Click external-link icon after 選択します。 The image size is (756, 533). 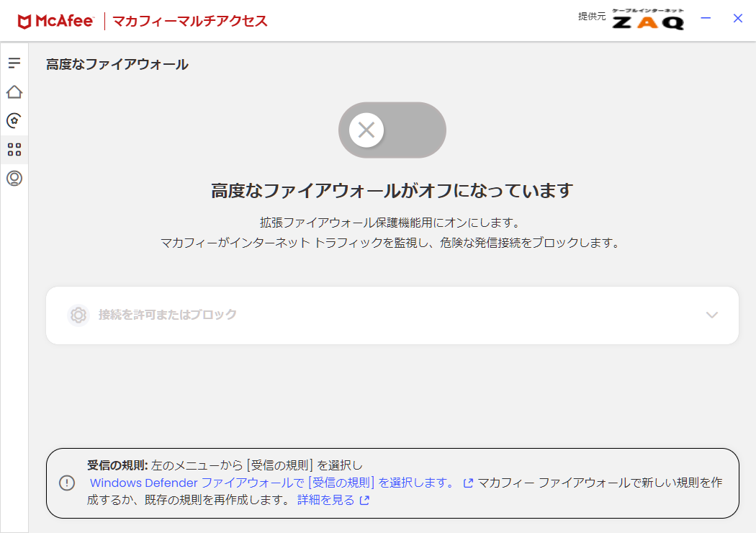(x=468, y=483)
